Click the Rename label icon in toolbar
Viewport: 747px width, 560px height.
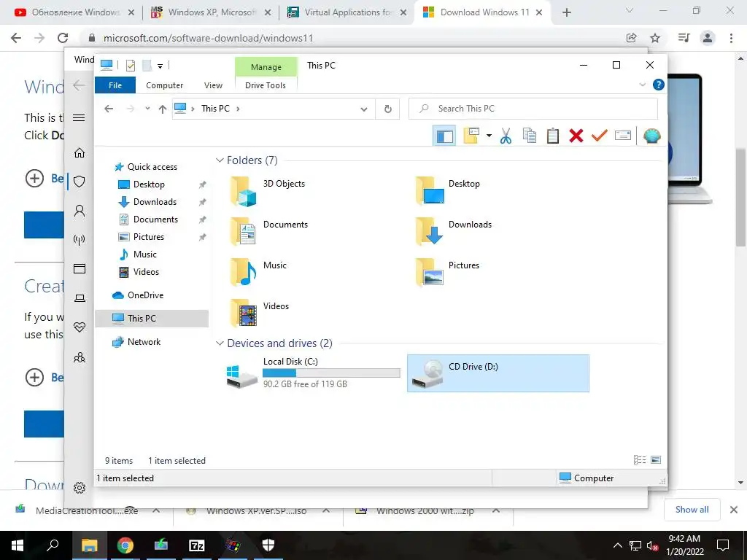(623, 136)
